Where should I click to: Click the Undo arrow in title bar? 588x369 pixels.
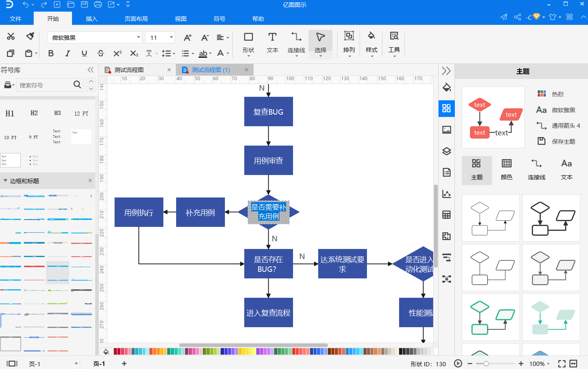pyautogui.click(x=26, y=5)
